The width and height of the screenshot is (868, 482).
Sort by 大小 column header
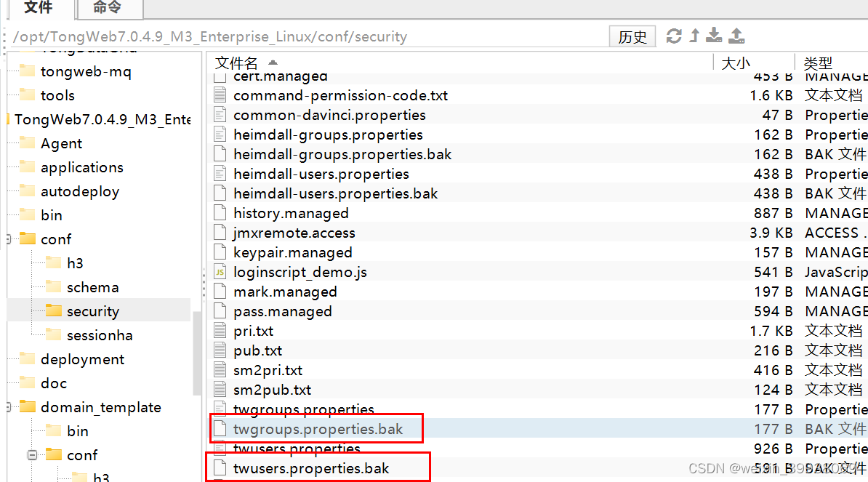pyautogui.click(x=736, y=63)
